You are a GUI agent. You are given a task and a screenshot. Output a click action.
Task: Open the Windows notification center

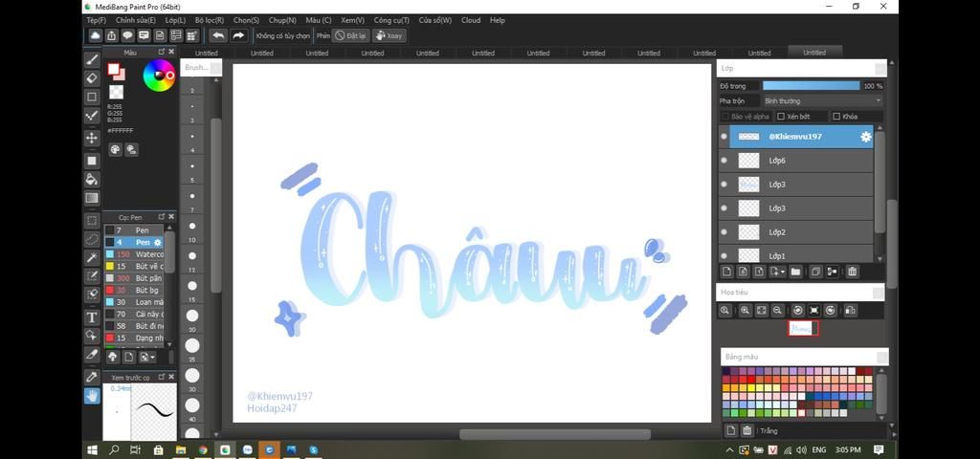[x=879, y=449]
